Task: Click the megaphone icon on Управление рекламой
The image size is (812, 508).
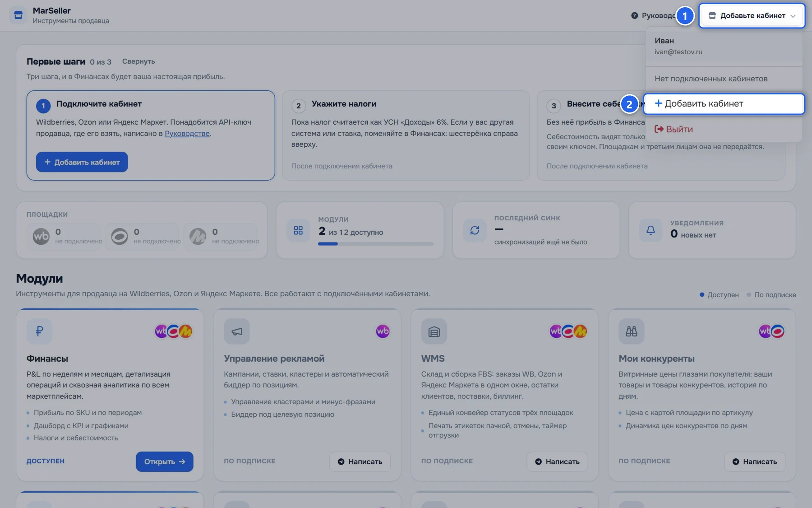Action: pyautogui.click(x=237, y=331)
